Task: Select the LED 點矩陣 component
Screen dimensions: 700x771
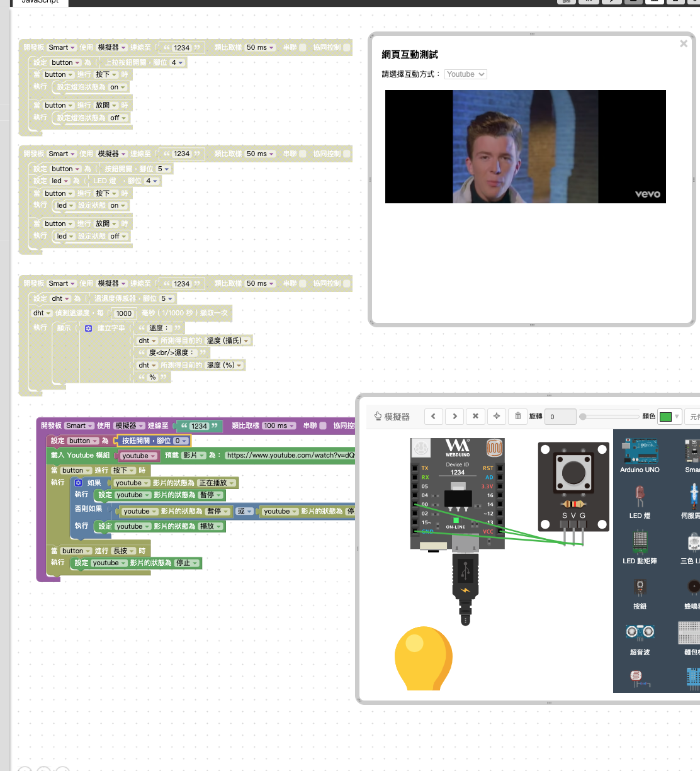Action: click(640, 545)
